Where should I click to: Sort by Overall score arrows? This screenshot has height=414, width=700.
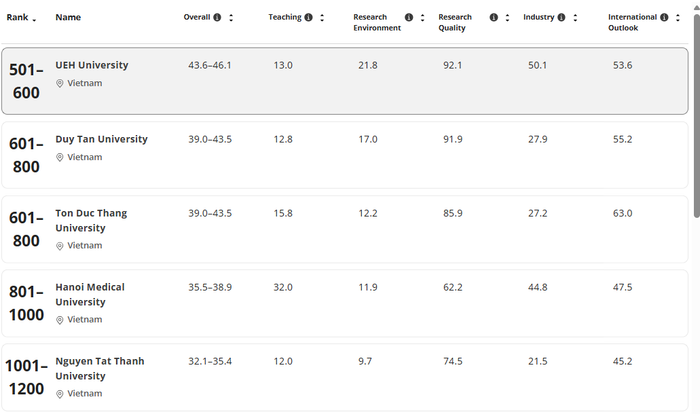[x=232, y=18]
